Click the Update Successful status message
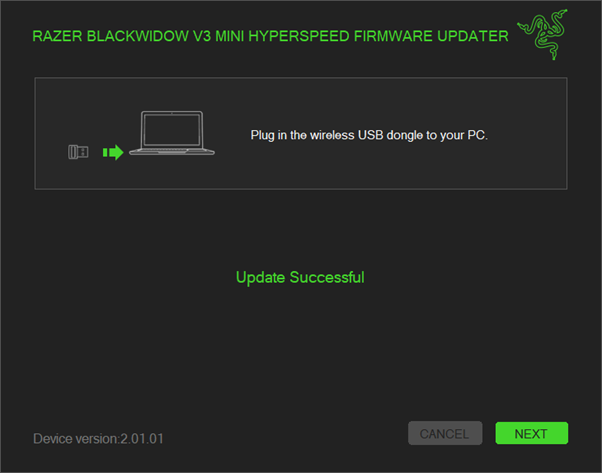The width and height of the screenshot is (602, 473). 300,278
